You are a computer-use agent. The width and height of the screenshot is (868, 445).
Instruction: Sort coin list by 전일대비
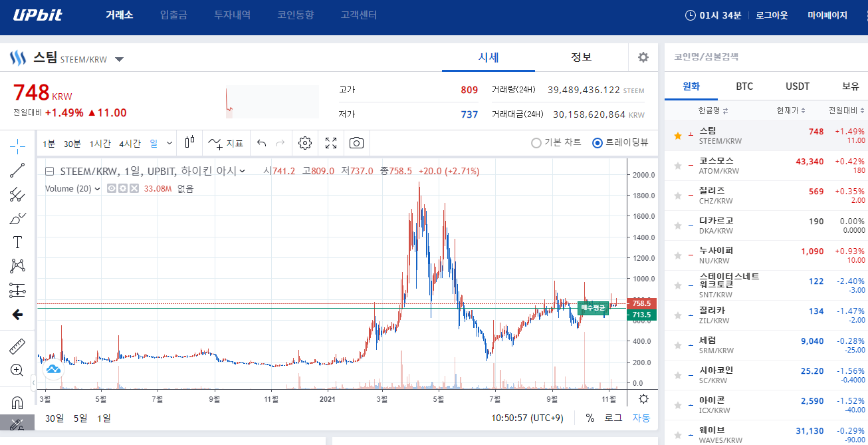point(847,110)
